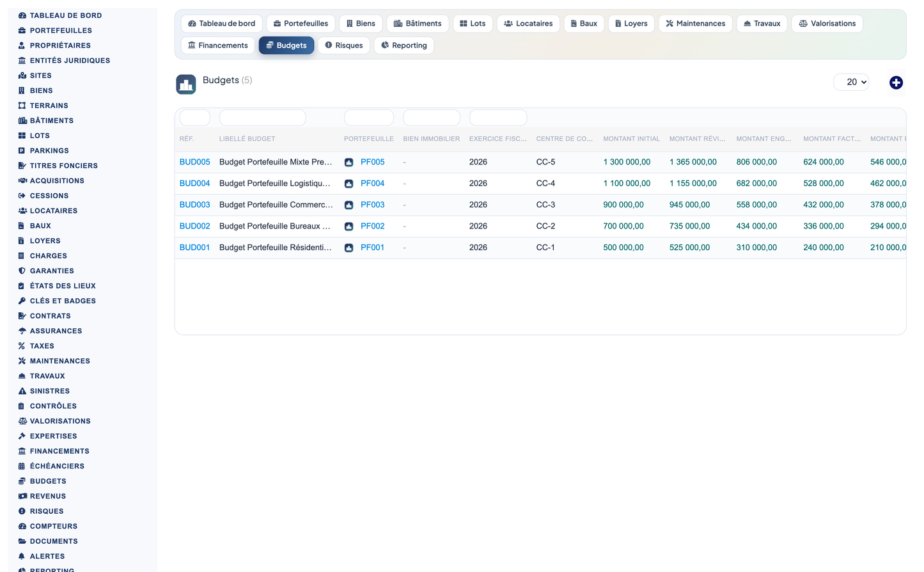The width and height of the screenshot is (924, 572).
Task: Click portfolio icon beside PF005
Action: 348,163
